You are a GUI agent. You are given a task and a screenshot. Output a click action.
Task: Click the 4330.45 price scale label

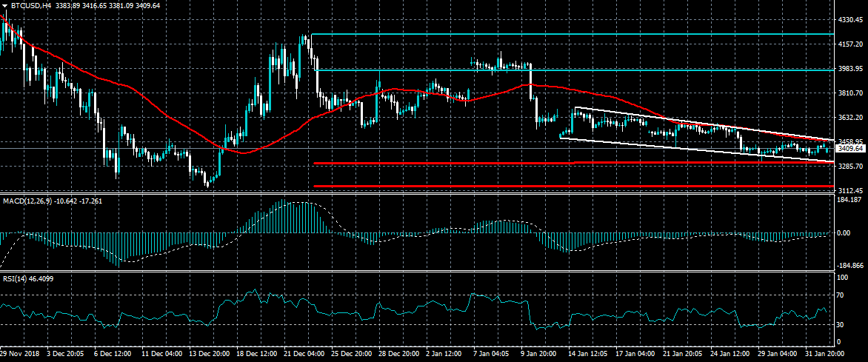coord(851,20)
